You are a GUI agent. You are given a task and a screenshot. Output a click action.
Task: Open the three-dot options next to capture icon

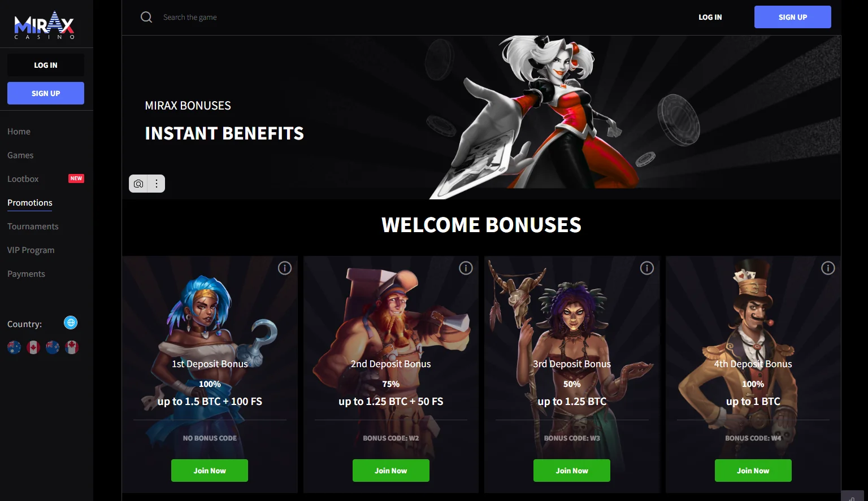[x=157, y=184]
